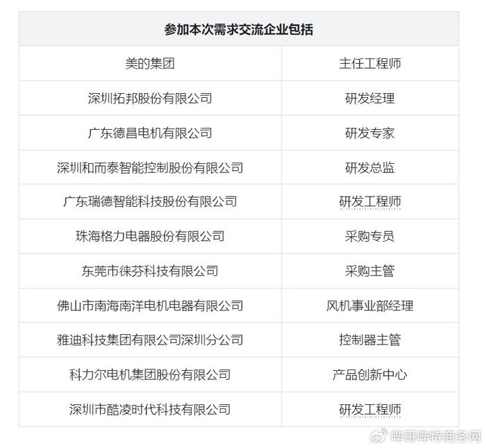Click 研发工程师 in the 广东瑞德 row

click(x=370, y=201)
